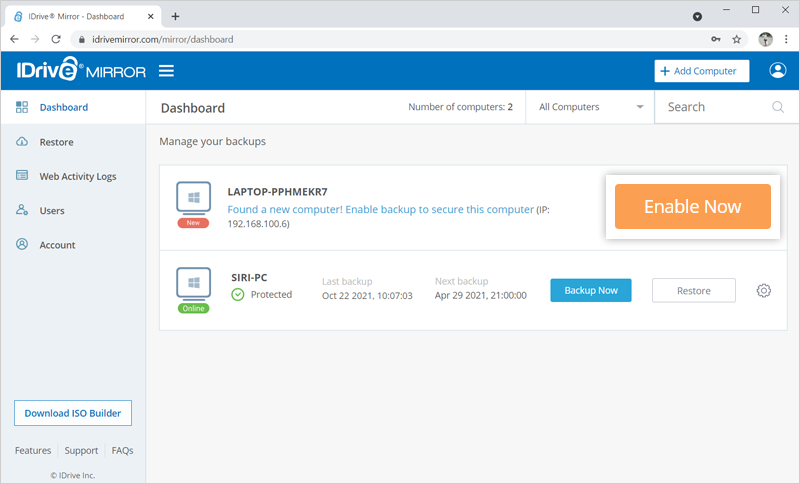800x484 pixels.
Task: Click the Online status badge
Action: click(193, 308)
